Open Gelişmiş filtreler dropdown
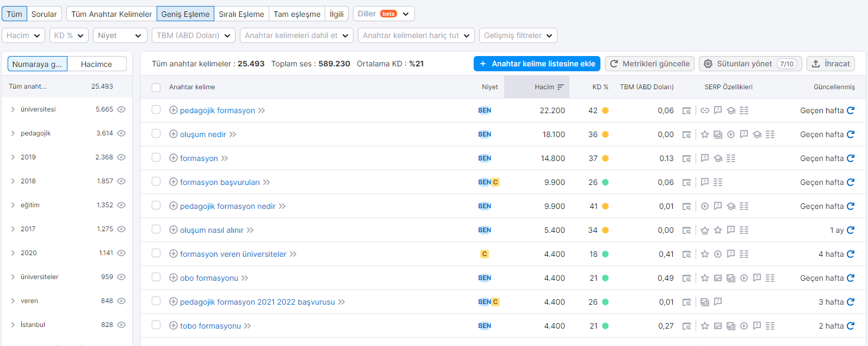868x346 pixels. [518, 35]
